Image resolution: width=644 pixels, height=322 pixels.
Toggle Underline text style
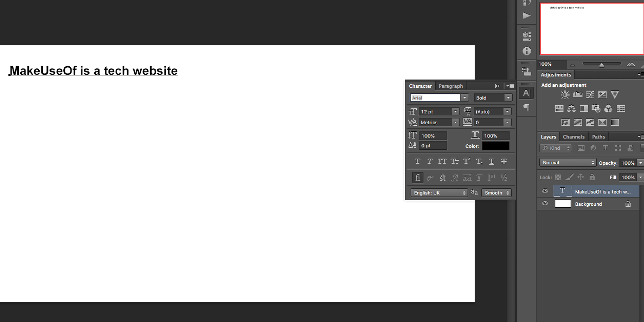click(x=491, y=161)
